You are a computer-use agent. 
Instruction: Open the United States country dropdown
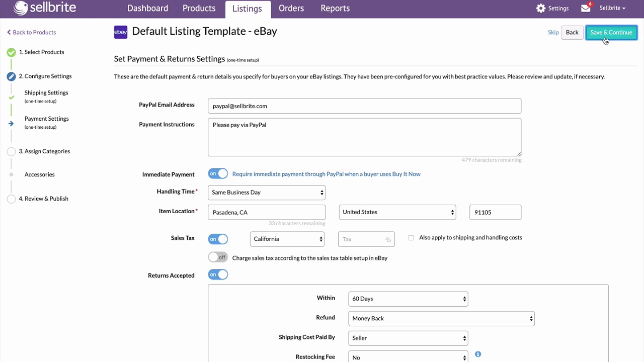397,212
